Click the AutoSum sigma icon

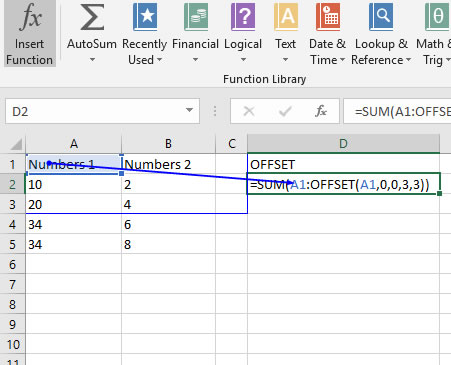92,18
